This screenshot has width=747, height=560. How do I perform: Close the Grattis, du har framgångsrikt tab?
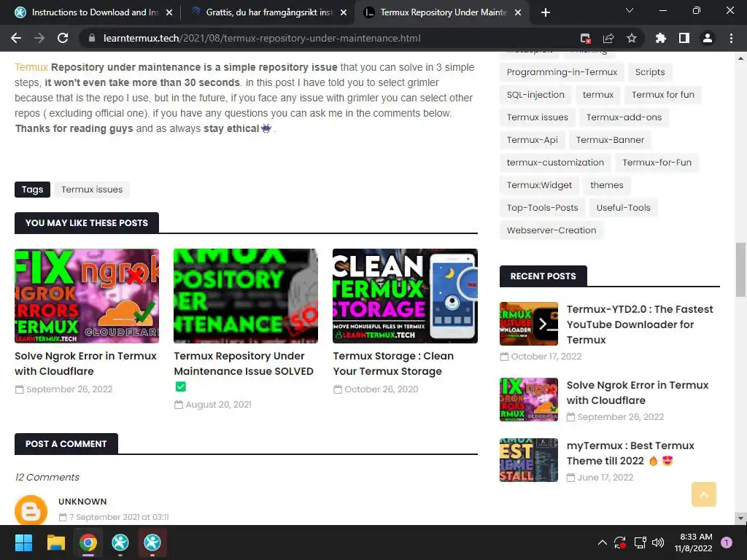(344, 12)
